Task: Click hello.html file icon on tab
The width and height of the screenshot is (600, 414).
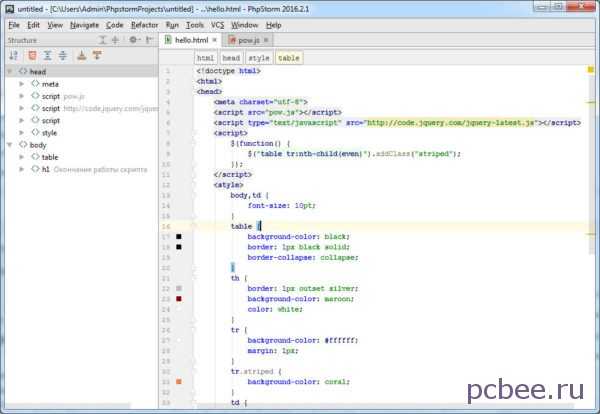Action: 168,40
